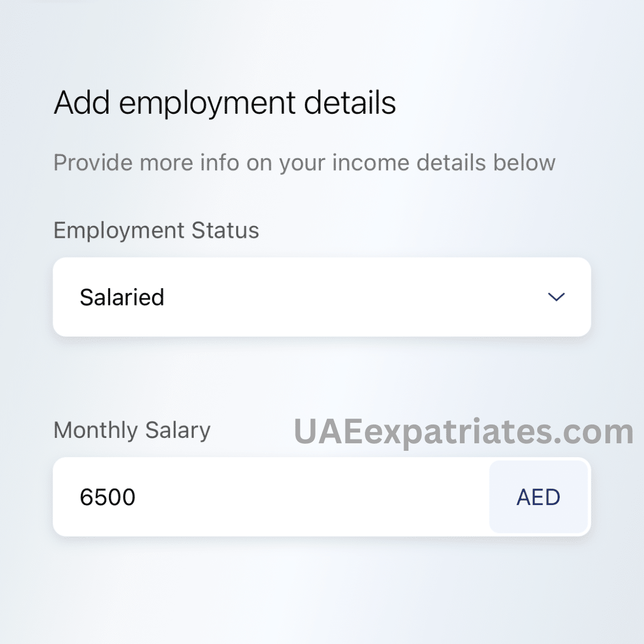Click inside the 6500 salary value box
Viewport: 644px width, 644px height.
(215, 497)
